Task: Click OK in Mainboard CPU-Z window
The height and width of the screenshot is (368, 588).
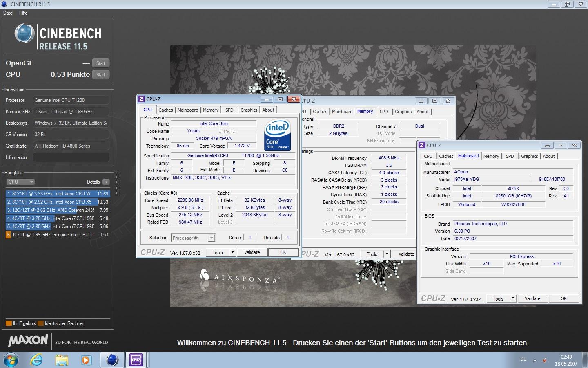Action: click(x=563, y=298)
